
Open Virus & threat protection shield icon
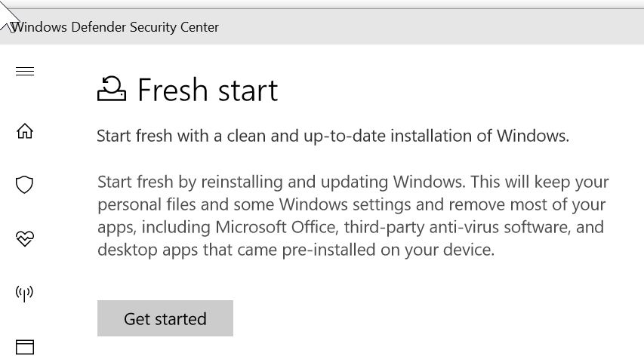click(x=24, y=185)
